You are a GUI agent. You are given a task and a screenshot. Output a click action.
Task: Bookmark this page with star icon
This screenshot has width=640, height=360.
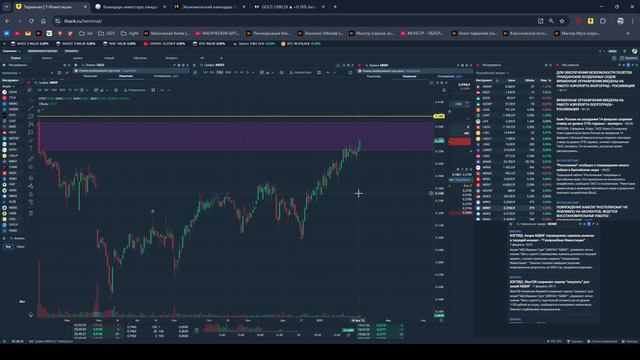[x=562, y=21]
